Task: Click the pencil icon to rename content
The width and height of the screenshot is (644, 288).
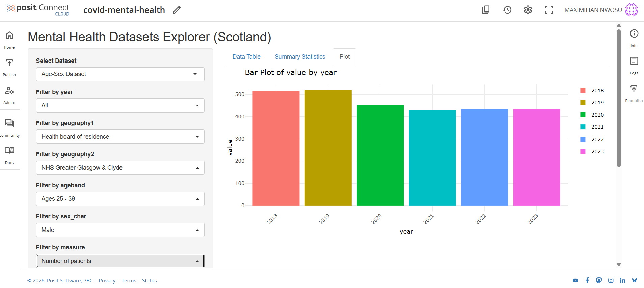Action: (177, 10)
